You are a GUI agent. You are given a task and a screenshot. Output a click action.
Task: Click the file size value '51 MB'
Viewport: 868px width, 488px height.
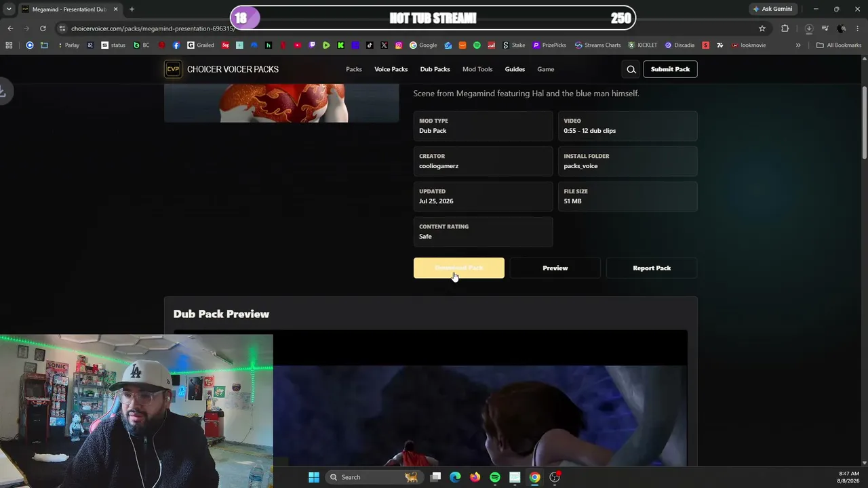point(572,201)
